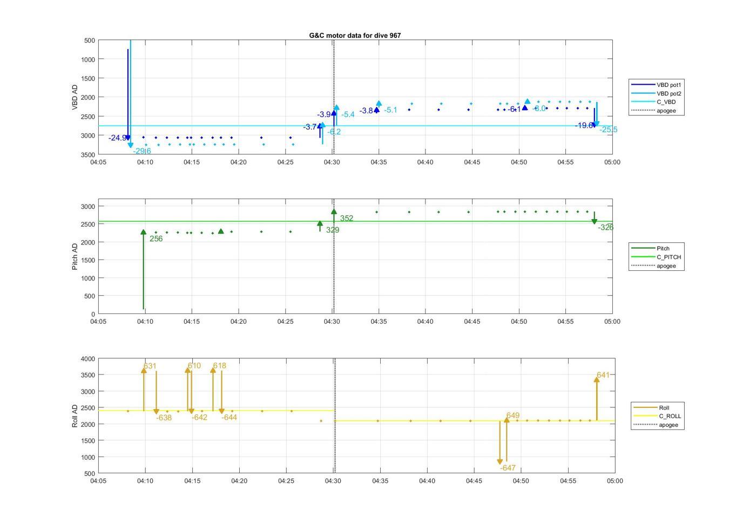Click the '256' pitch data label

156,238
